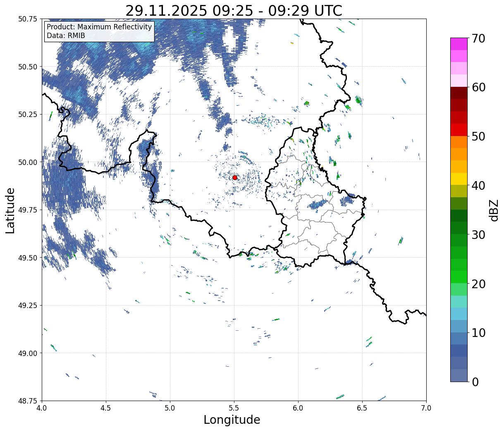This screenshot has width=504, height=430.
Task: Click the light blue swatch between 10 and 20 dBZ
Action: click(459, 313)
